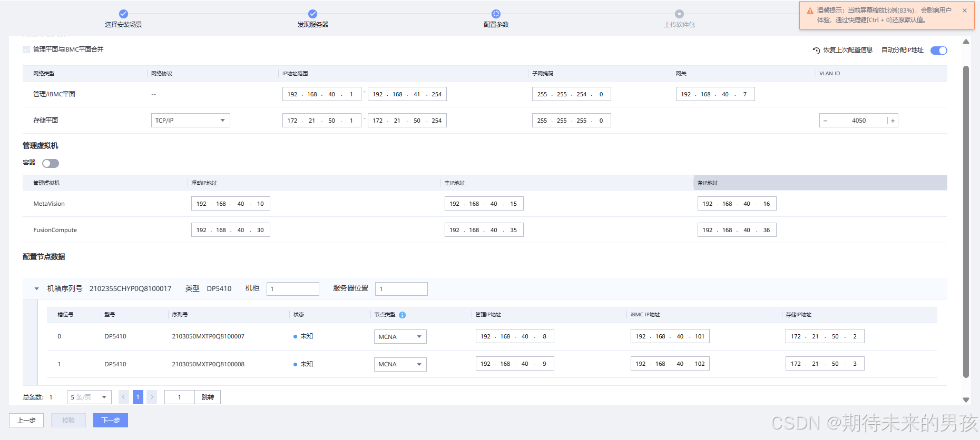Increase VLAN ID with the plus button
The height and width of the screenshot is (440, 980).
click(x=893, y=121)
